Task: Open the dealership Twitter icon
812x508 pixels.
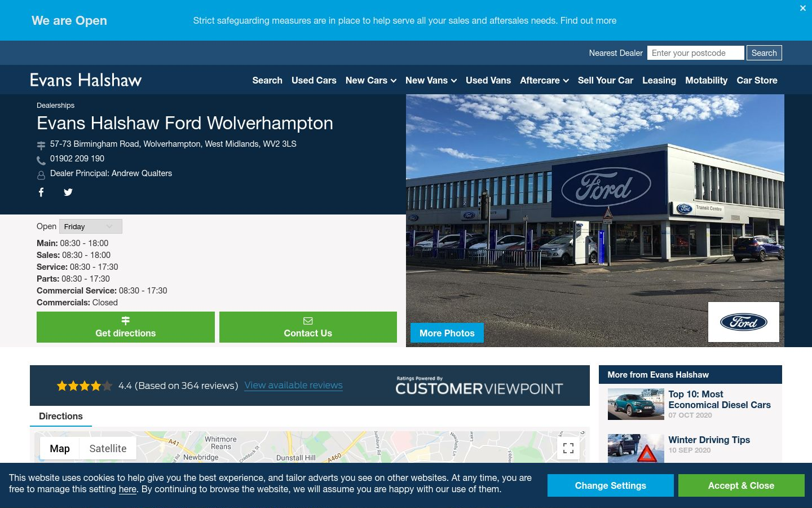Action: coord(68,192)
